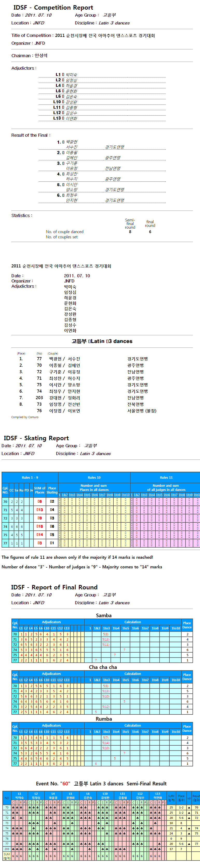Select '5(13)' in the Samba table for couple 71
Viewport: 200px width, 868px height.
pos(106,639)
